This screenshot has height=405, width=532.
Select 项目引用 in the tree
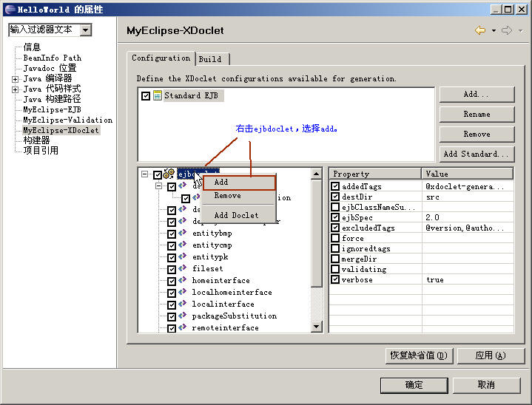41,151
